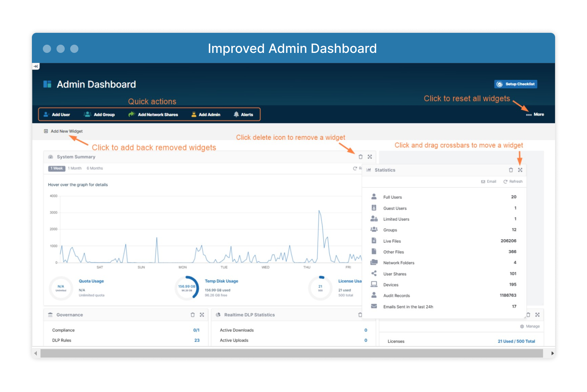Click the System Summary widget title
587x392 pixels.
tap(76, 157)
